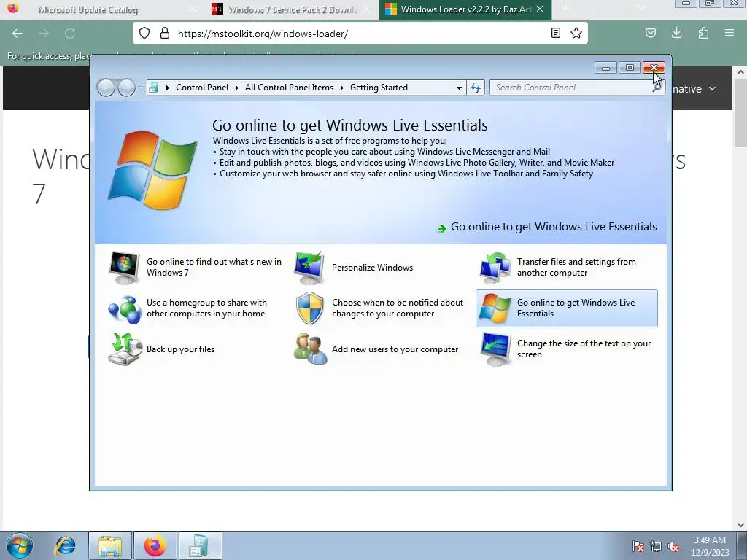This screenshot has width=747, height=560.
Task: Click the Getting Started breadcrumb
Action: (x=379, y=87)
